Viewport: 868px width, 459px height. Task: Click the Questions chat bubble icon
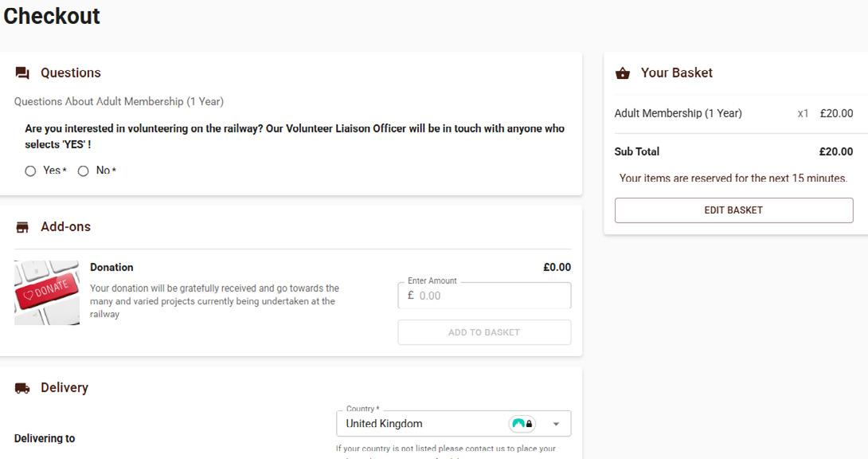[22, 73]
